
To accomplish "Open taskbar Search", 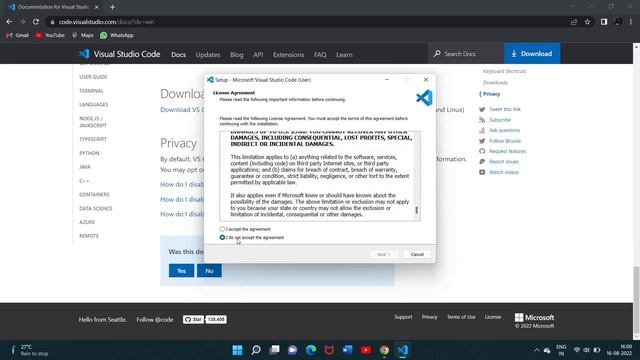I will [x=256, y=350].
